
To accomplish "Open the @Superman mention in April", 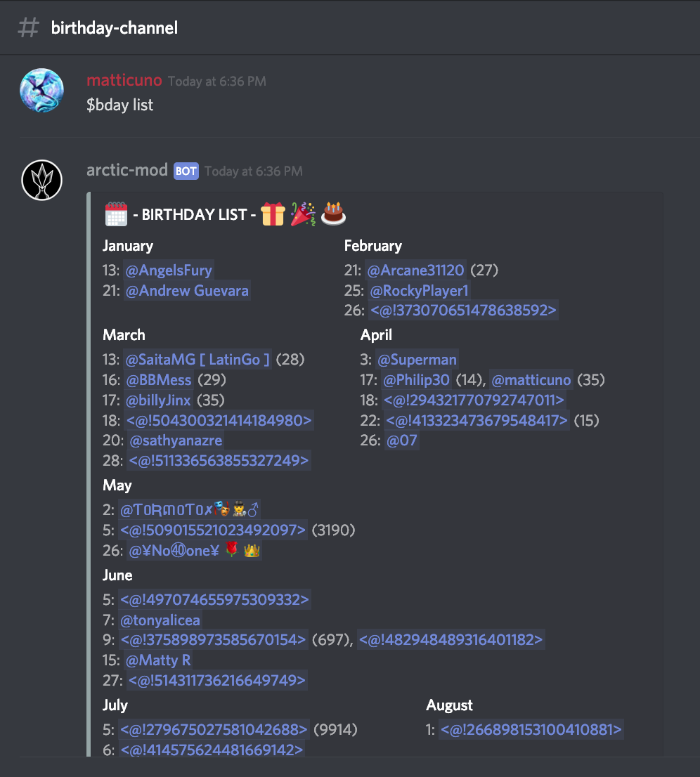I will click(417, 359).
